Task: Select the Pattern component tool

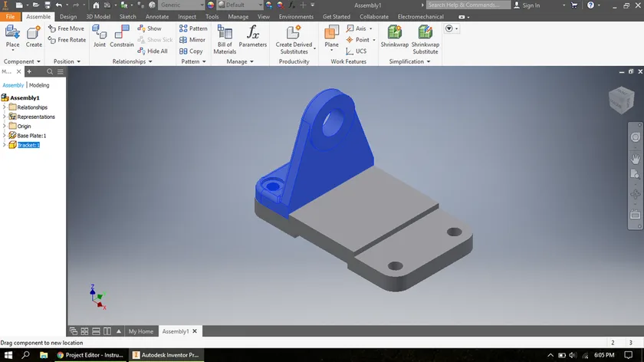Action: coord(193,28)
